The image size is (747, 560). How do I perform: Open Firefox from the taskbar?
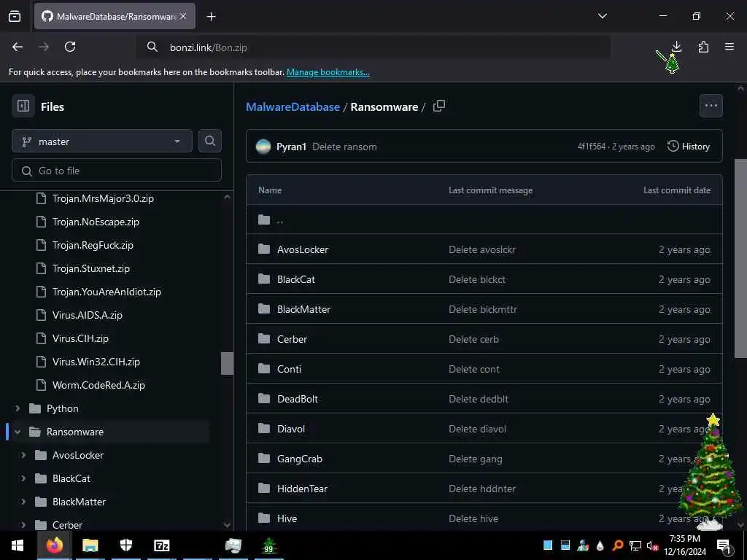coord(54,545)
